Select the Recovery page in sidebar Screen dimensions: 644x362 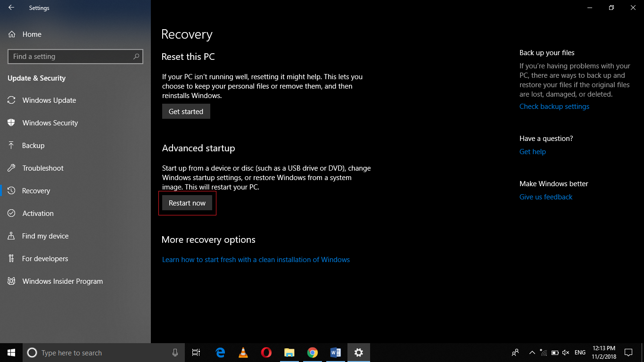75,190
